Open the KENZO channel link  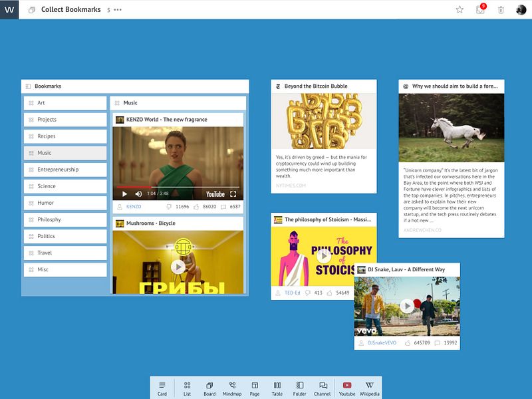[x=134, y=207]
